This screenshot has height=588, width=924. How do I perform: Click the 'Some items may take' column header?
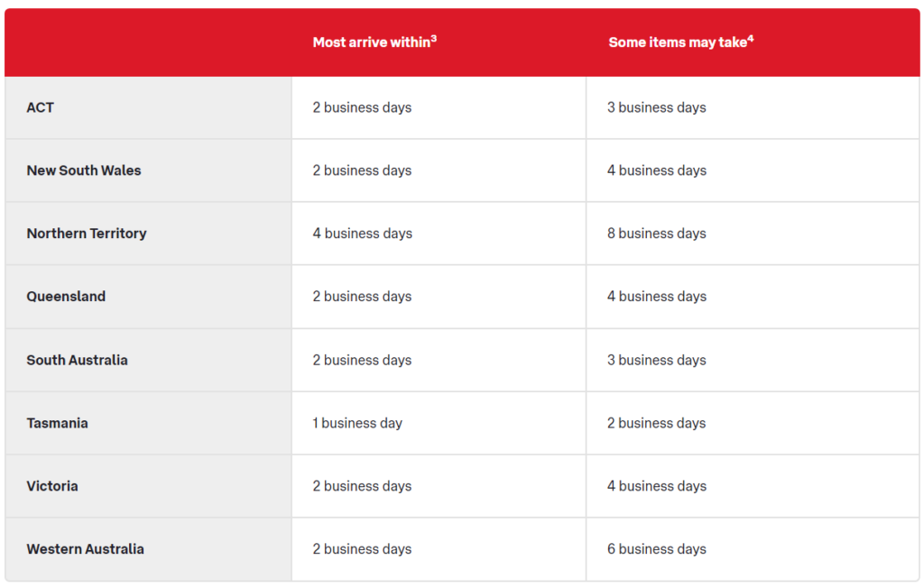[680, 42]
